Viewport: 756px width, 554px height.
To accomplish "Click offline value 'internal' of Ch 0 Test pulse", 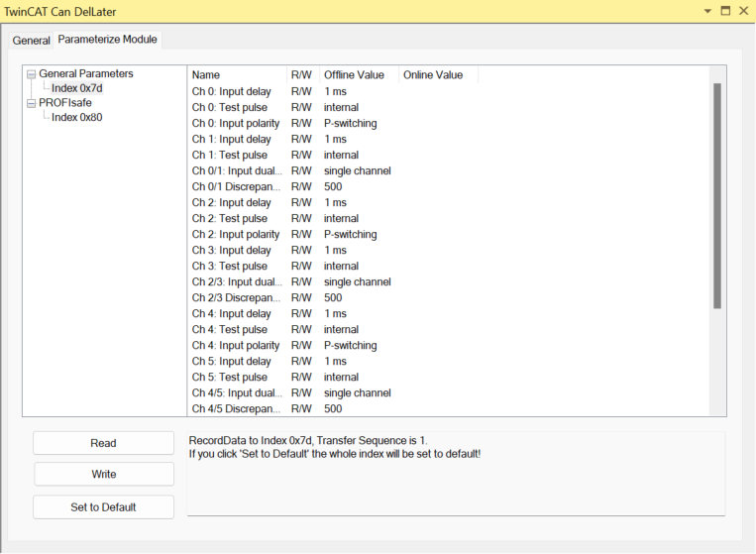I will pyautogui.click(x=341, y=107).
